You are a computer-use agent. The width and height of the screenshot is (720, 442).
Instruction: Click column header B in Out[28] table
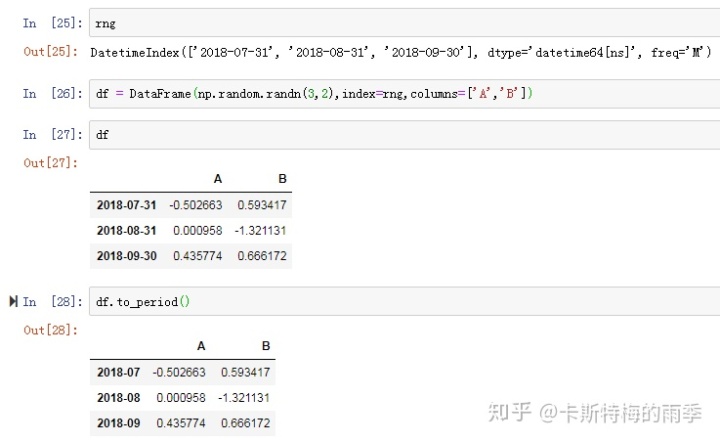[x=266, y=346]
